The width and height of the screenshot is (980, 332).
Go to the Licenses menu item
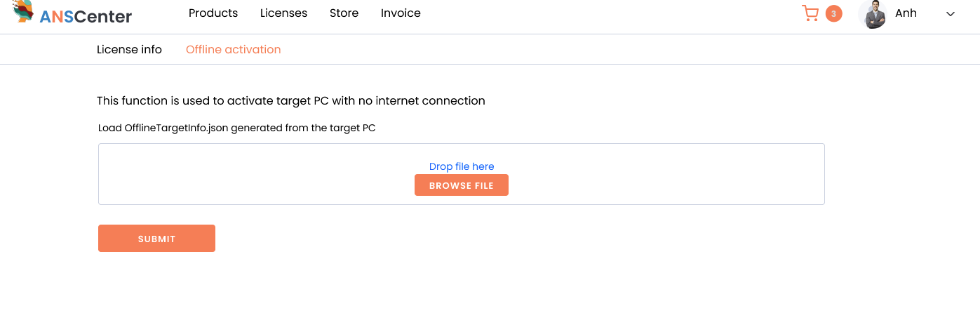coord(283,13)
